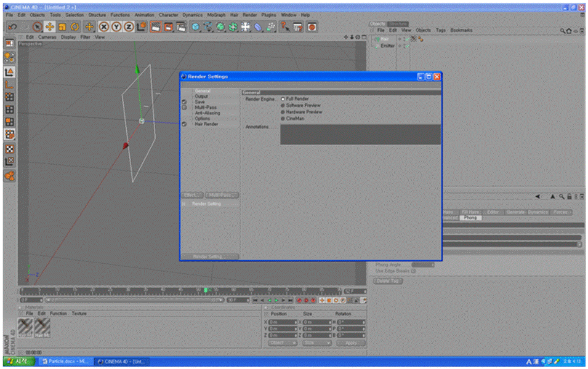Open the Content Browser icon

click(297, 27)
